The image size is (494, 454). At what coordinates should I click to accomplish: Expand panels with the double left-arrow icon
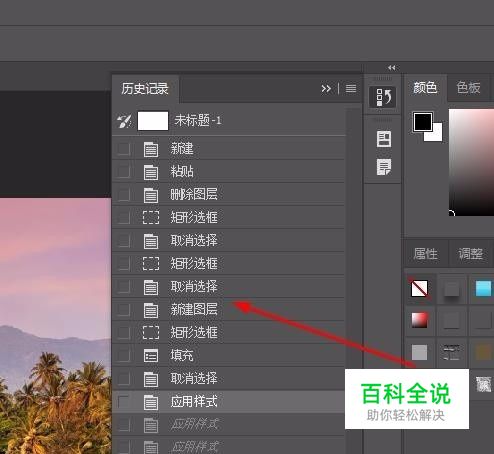[x=391, y=68]
